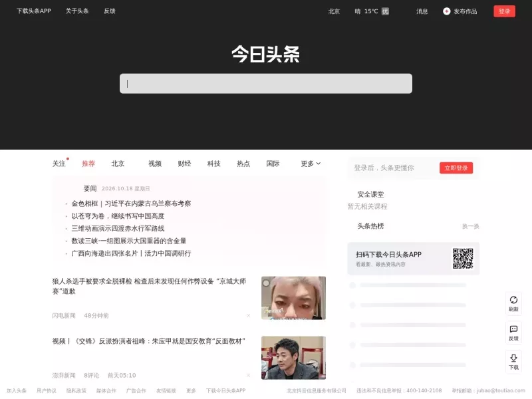Image resolution: width=532 pixels, height=399 pixels.
Task: Open headline 以苍穹为卷，继续书写中国高度
Action: [118, 215]
